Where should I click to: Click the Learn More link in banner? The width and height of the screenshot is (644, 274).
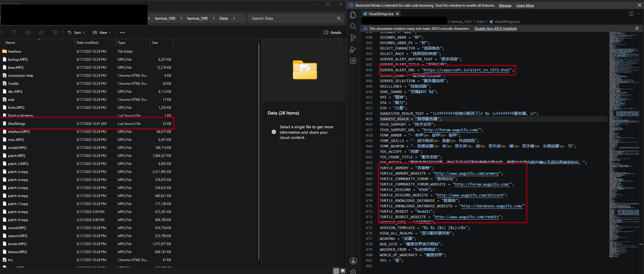(525, 5)
